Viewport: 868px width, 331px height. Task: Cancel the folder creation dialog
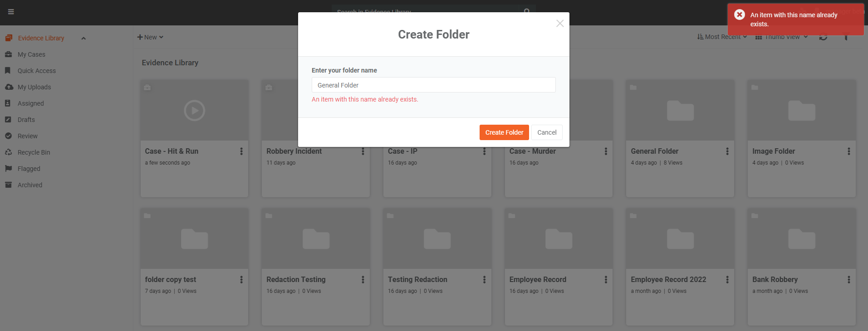pos(546,132)
